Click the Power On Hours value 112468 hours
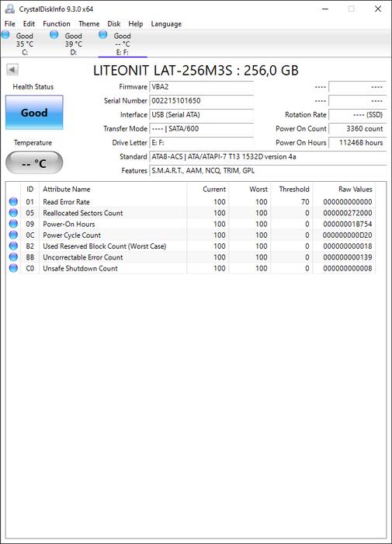Viewport: 392px width, 544px height. point(357,142)
